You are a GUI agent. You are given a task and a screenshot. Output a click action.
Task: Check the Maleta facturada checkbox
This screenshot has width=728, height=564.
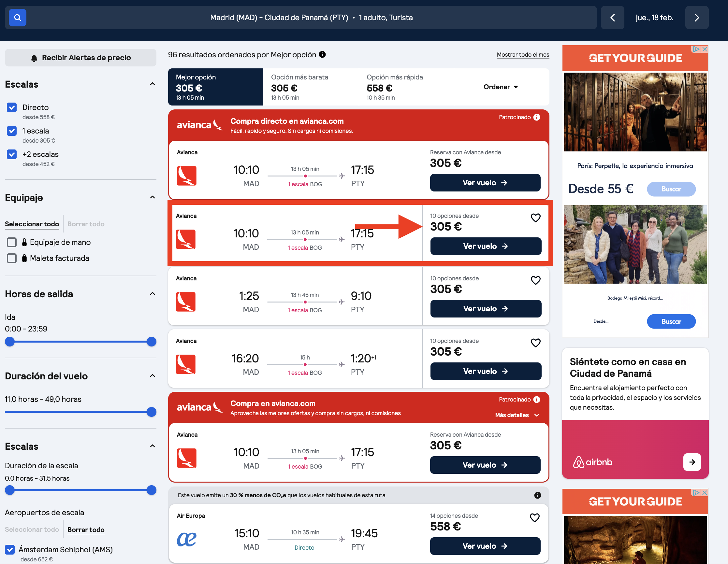point(12,258)
